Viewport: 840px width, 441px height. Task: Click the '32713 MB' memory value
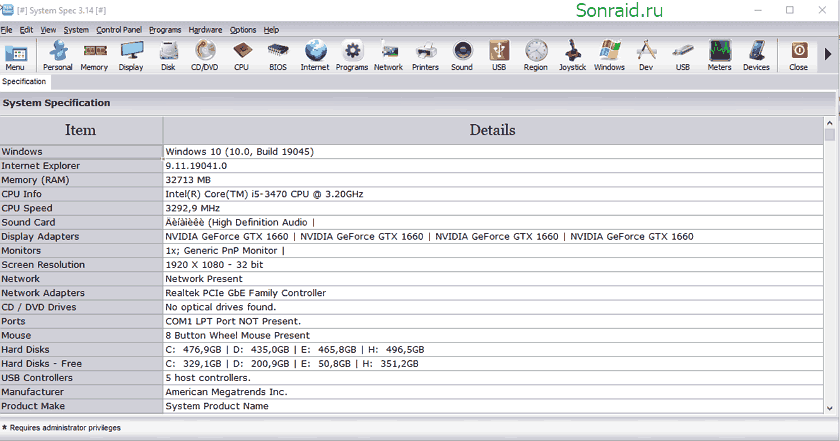pyautogui.click(x=188, y=180)
